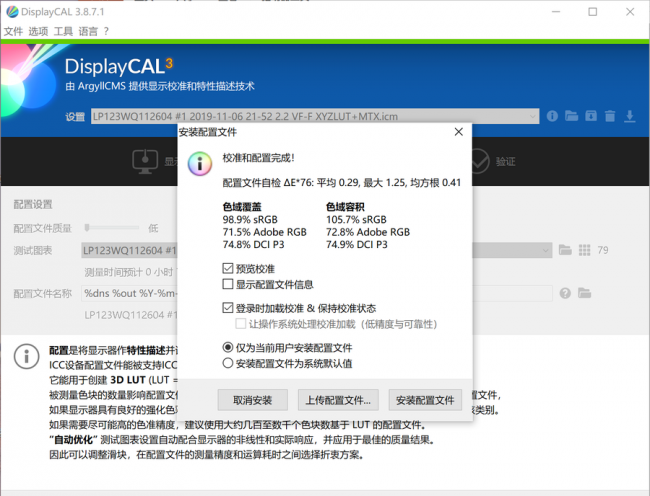Toggle the Preview calibration checkbox (预览校准)
The image size is (650, 496).
tap(228, 269)
